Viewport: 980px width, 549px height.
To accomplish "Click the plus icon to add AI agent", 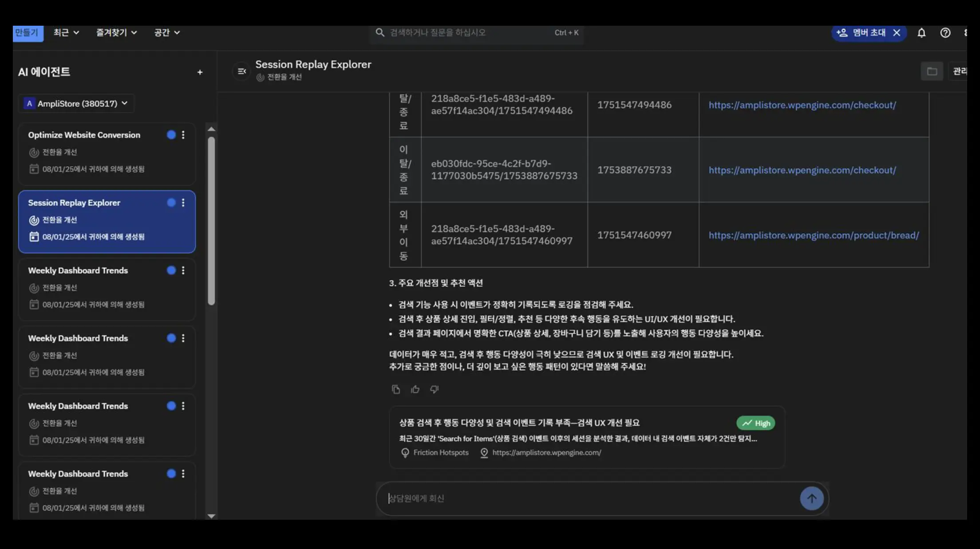I will 200,72.
